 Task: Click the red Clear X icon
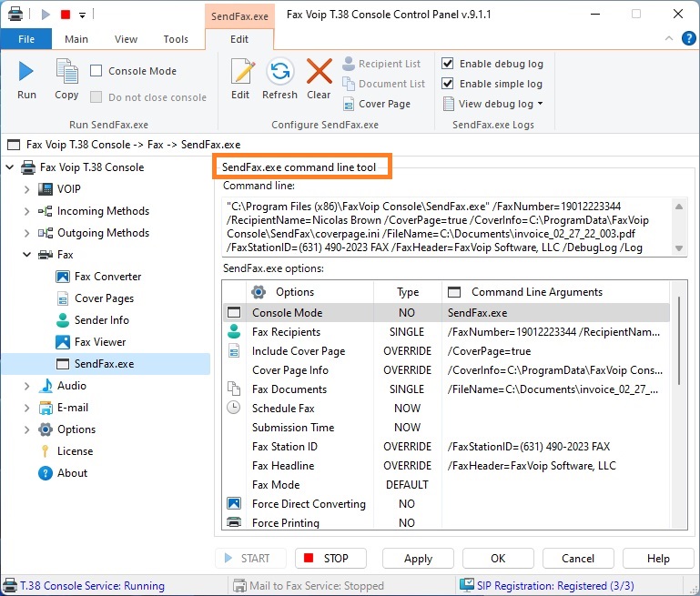click(x=319, y=71)
